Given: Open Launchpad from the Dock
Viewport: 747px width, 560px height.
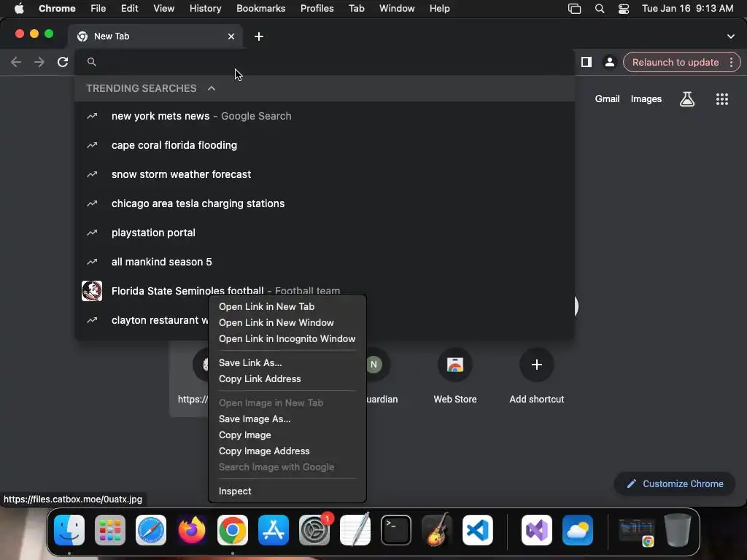Looking at the screenshot, I should pos(110,530).
